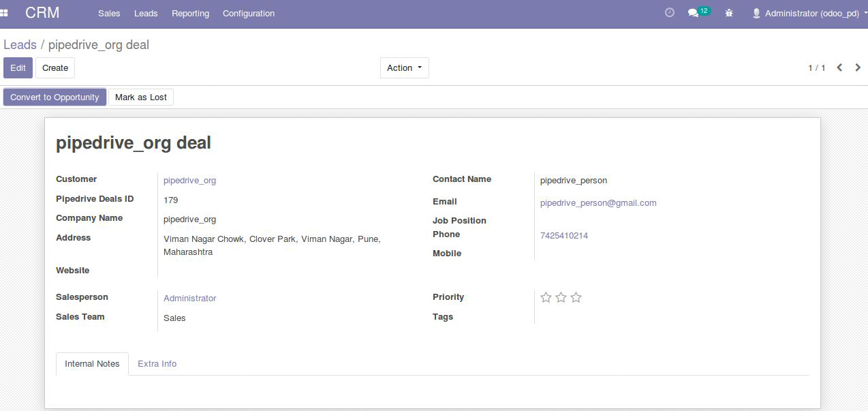
Task: Open the apps grid menu icon
Action: pyautogui.click(x=4, y=13)
